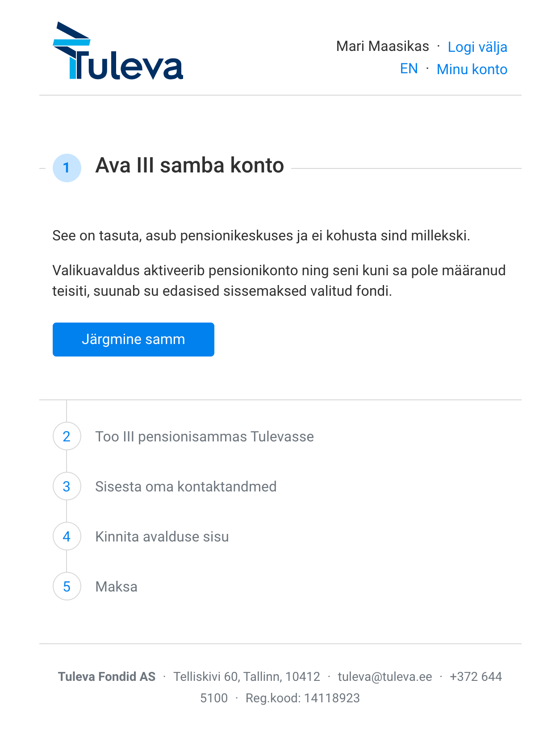Click the Ava III samba konto heading

[190, 165]
